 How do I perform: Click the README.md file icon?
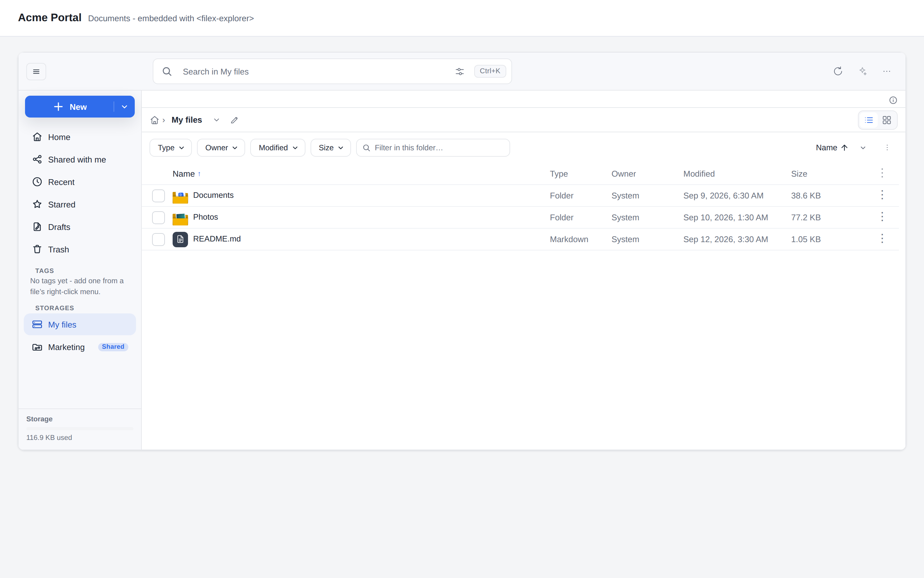point(180,239)
